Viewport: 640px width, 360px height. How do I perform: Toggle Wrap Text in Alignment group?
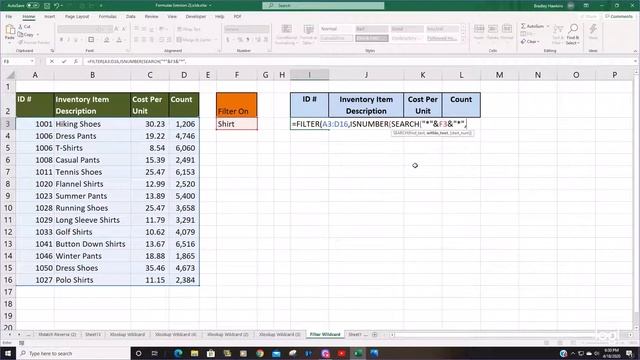[x=189, y=29]
